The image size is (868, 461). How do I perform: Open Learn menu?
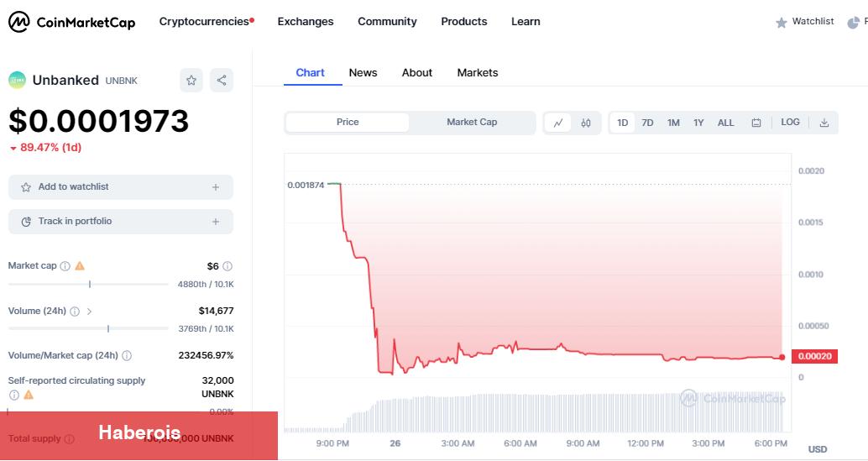(526, 22)
